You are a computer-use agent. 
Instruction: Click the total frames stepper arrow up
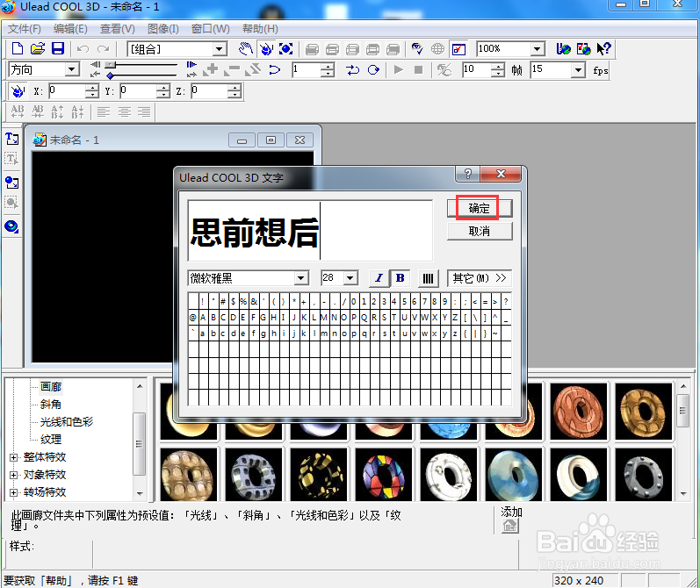(498, 67)
